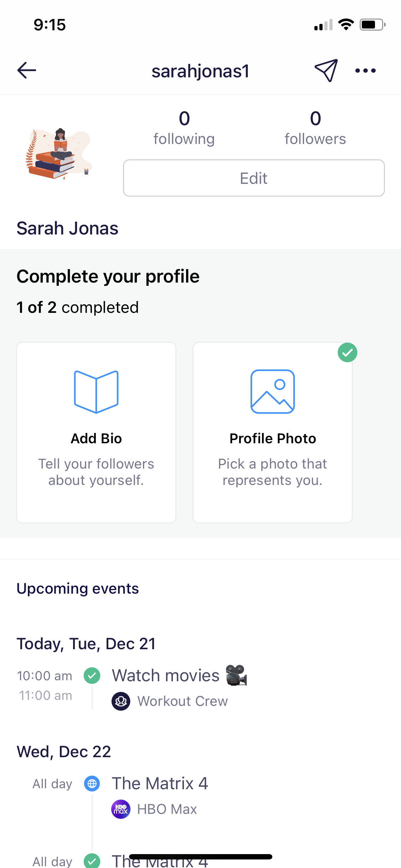Select the Add Bio book icon
This screenshot has height=868, width=401.
[x=96, y=391]
